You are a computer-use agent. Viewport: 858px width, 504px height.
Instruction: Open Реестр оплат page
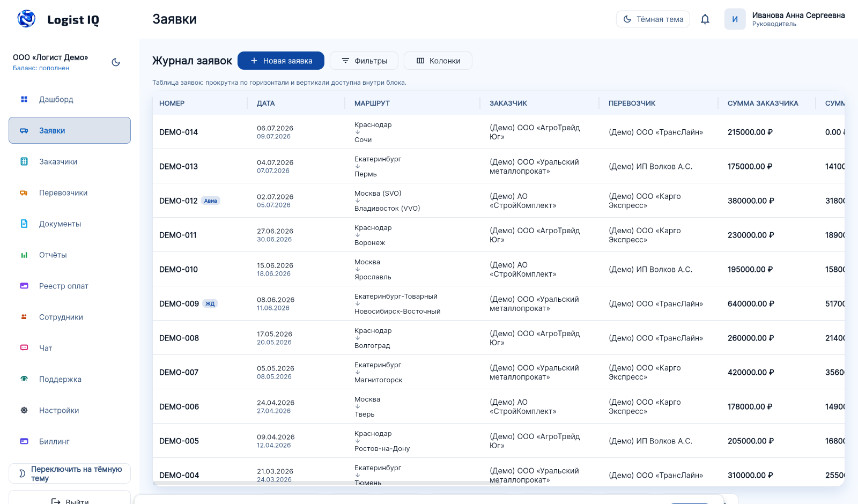[70, 286]
